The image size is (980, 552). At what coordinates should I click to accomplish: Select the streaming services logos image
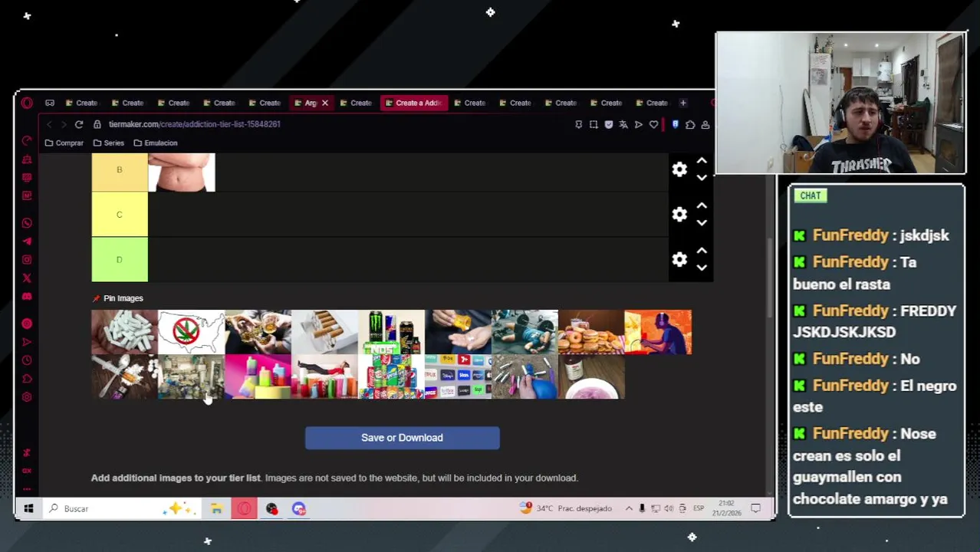[458, 376]
